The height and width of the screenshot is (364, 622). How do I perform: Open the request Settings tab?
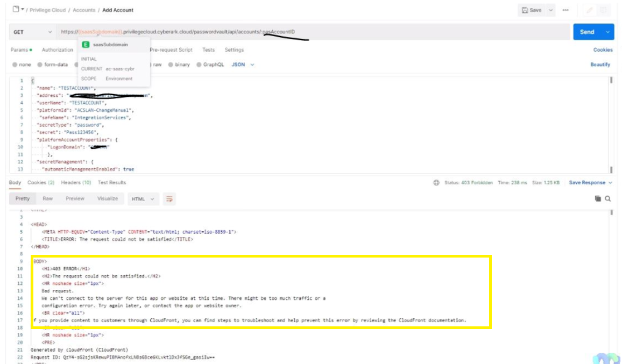[234, 50]
